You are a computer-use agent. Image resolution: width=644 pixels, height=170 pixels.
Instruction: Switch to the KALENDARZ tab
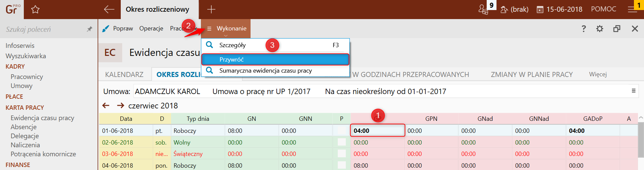pyautogui.click(x=124, y=74)
